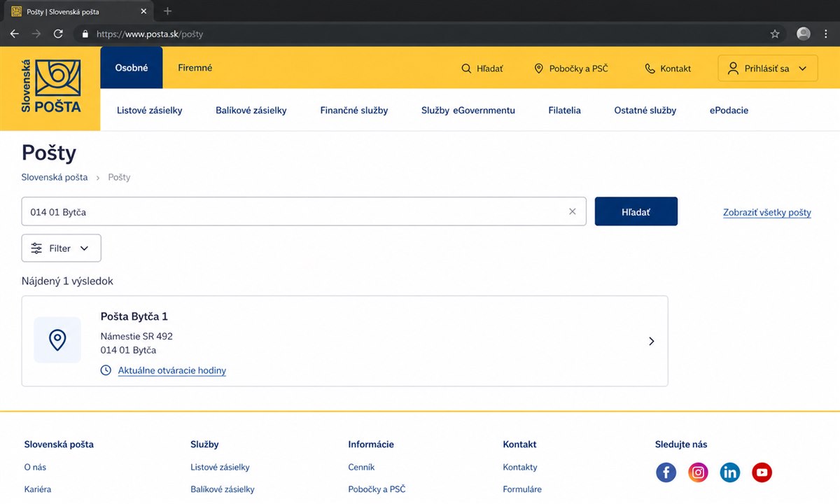Click the magnifier icon beside Hľadať in header
Screen dimensions: 840x504
click(x=466, y=69)
